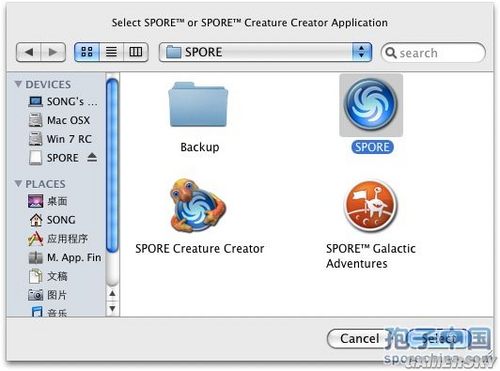Open the Backup folder
Viewport: 500px width, 371px height.
(x=199, y=105)
